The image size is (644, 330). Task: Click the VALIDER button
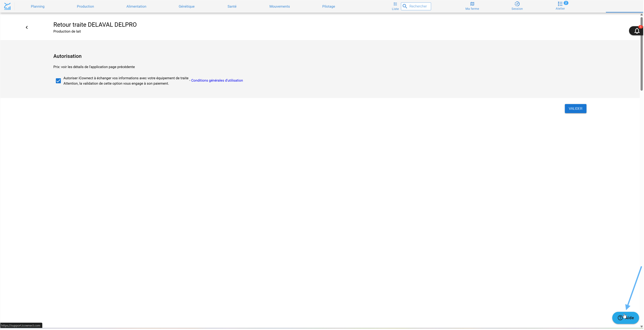[575, 108]
